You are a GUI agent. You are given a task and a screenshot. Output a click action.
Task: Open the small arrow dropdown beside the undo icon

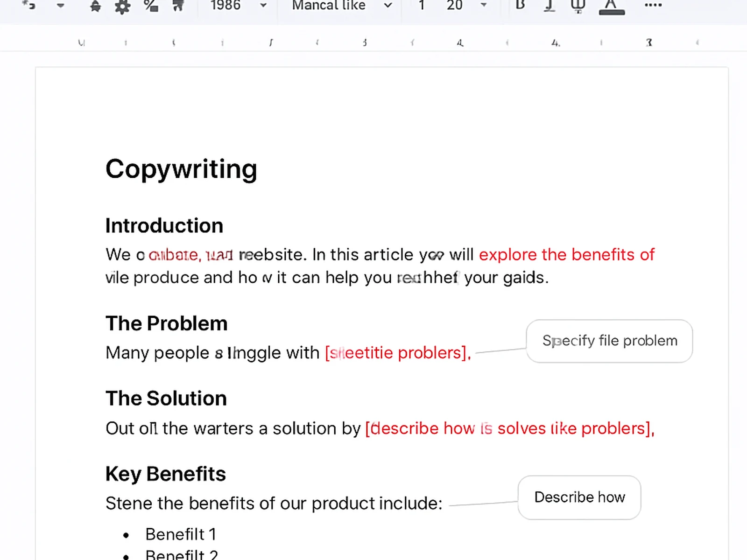pyautogui.click(x=61, y=6)
